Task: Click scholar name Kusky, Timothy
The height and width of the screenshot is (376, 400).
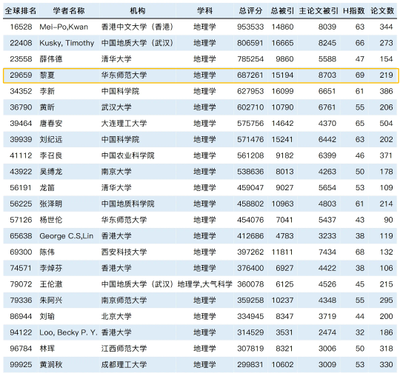Action: pyautogui.click(x=67, y=43)
